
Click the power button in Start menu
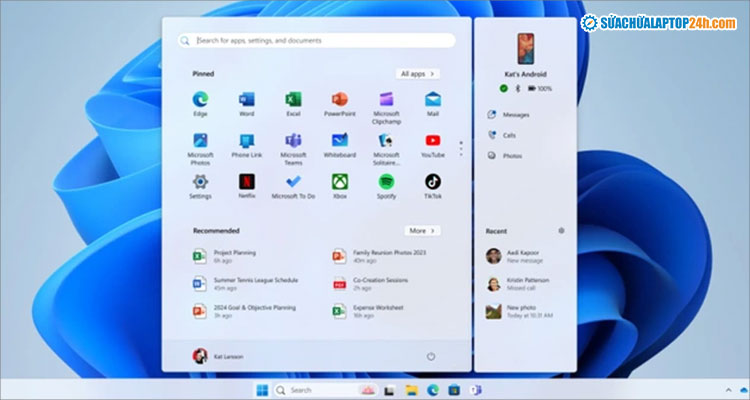tap(431, 356)
